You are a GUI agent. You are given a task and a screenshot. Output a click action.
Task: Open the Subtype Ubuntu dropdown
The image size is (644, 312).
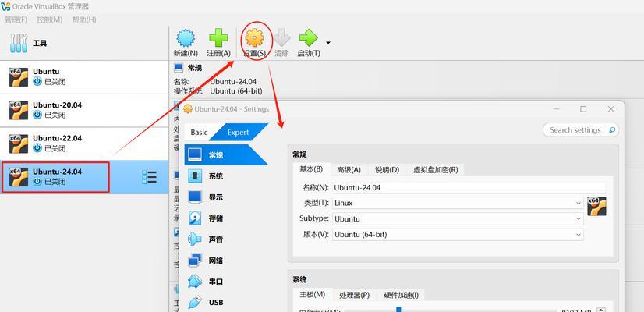click(x=458, y=219)
